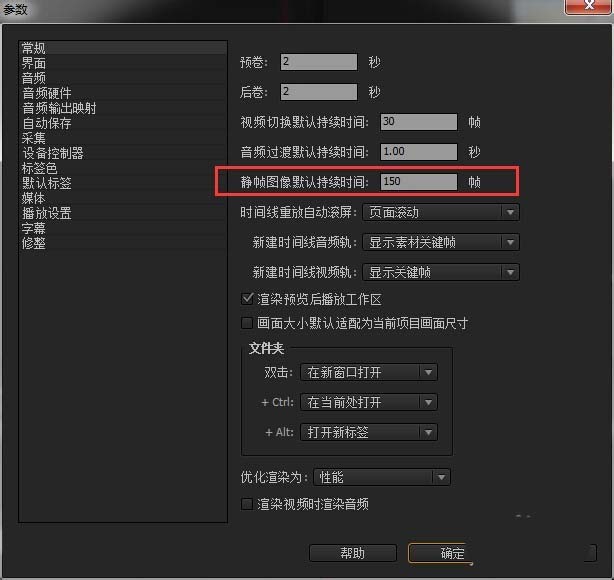Click the 视频切换默认持续时间 field

point(419,122)
